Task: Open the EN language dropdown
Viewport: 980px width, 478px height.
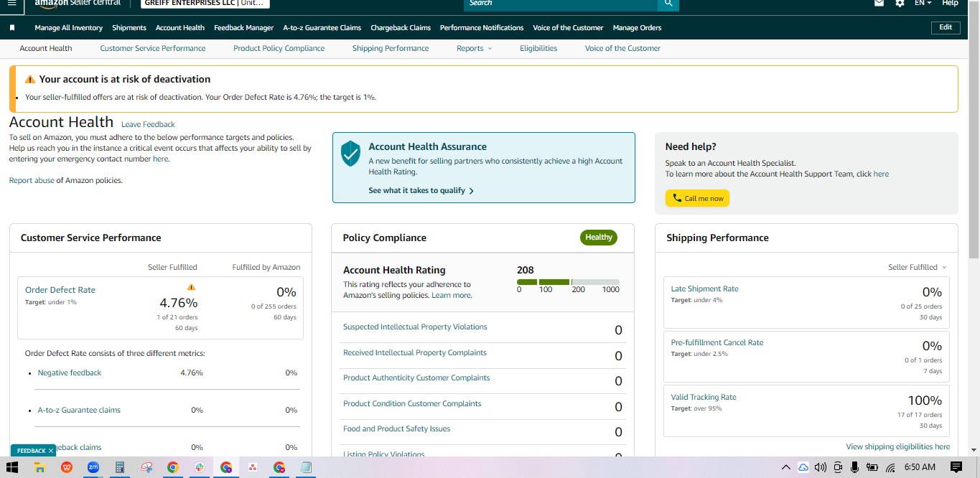Action: tap(923, 4)
